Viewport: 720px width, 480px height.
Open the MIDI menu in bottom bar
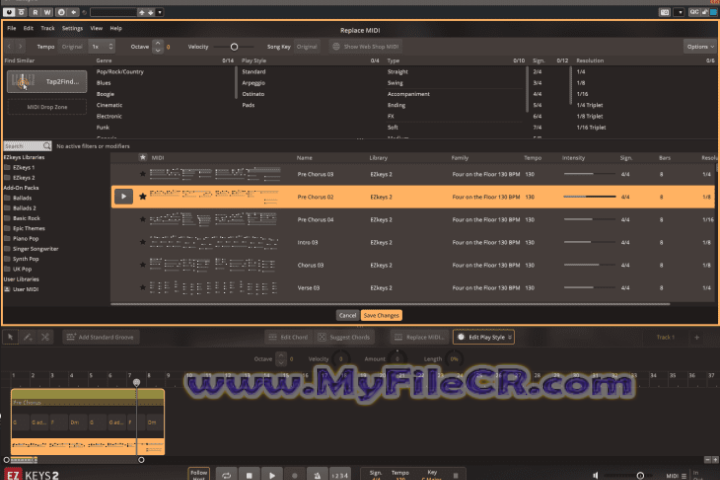pyautogui.click(x=676, y=476)
